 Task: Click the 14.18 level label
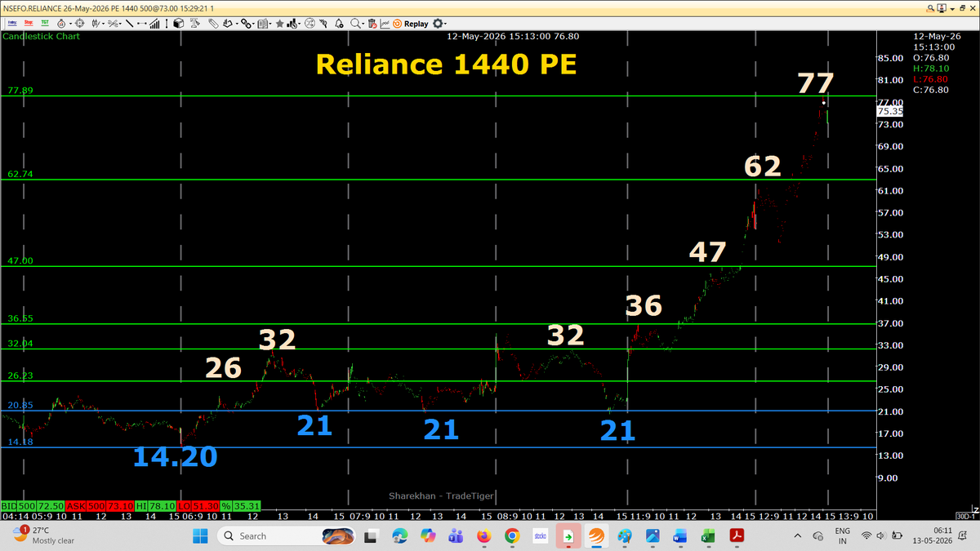coord(20,442)
